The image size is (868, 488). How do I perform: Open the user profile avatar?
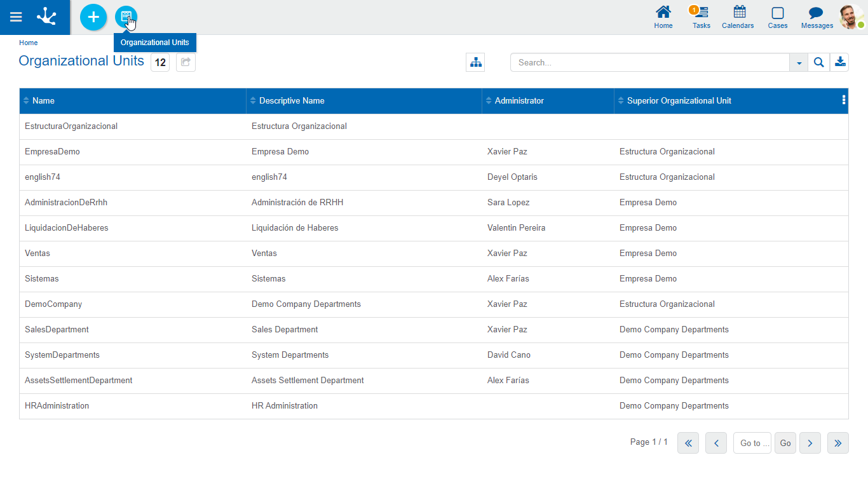click(851, 17)
